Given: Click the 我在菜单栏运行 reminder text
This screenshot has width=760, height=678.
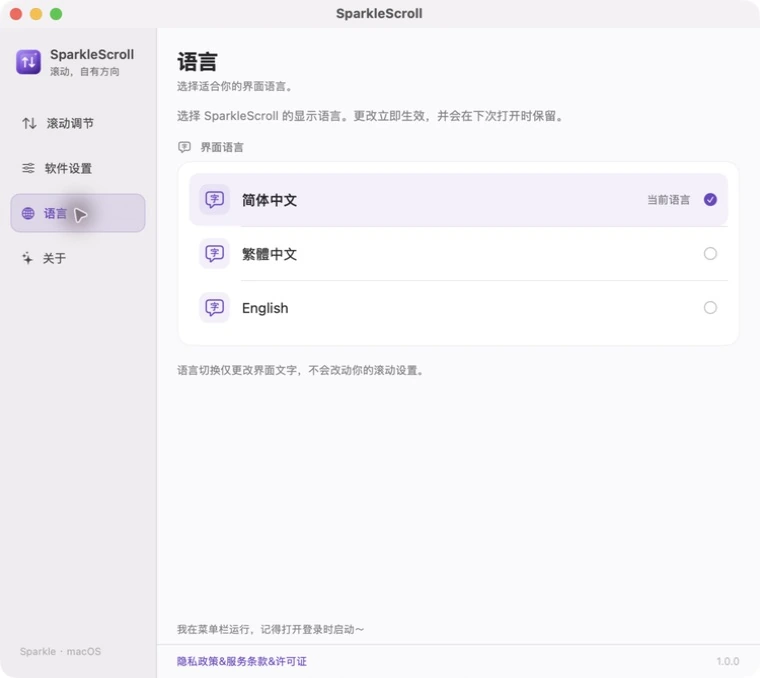Looking at the screenshot, I should (x=270, y=629).
